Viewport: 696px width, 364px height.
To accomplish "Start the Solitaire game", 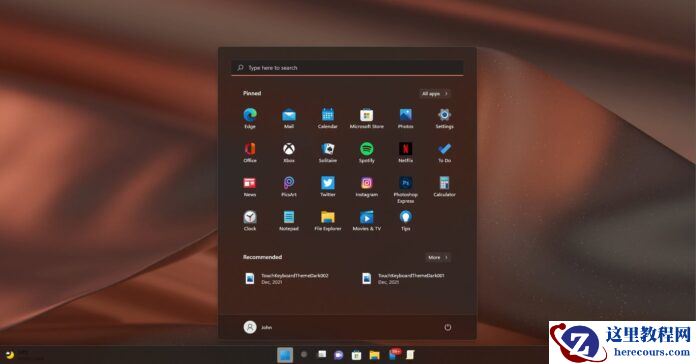I will pyautogui.click(x=328, y=152).
